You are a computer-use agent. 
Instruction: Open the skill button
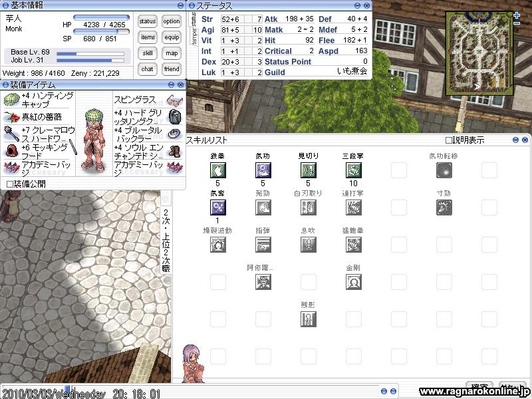(147, 53)
